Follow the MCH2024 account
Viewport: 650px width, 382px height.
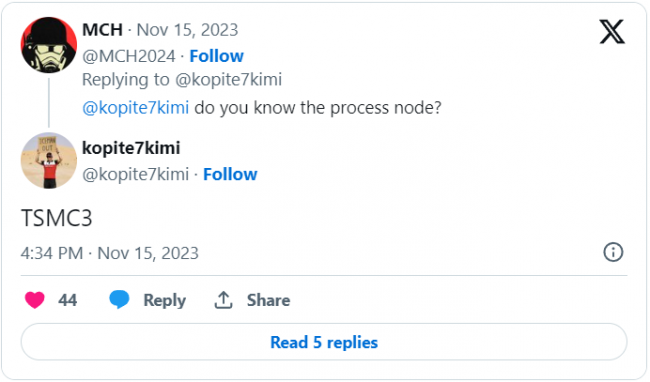click(216, 56)
